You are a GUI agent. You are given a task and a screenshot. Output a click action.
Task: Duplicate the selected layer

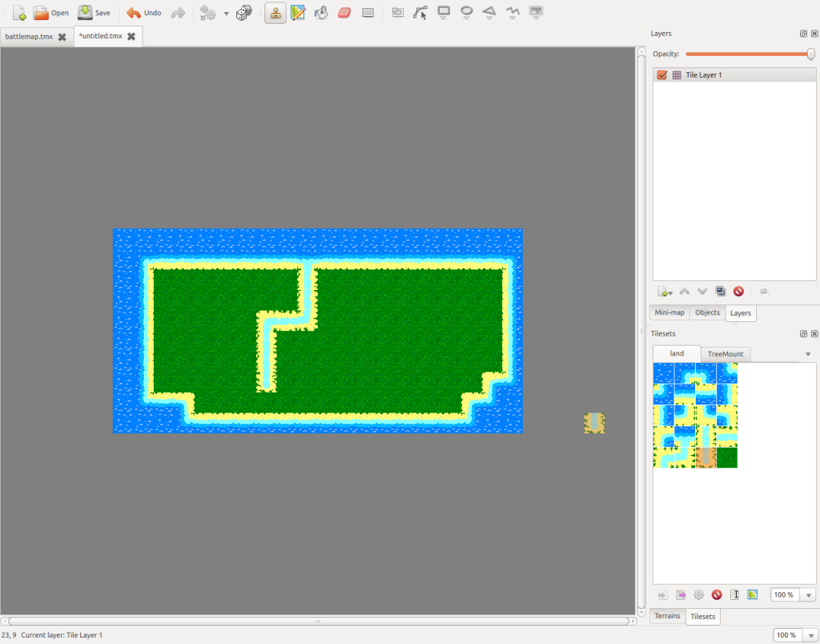point(720,292)
